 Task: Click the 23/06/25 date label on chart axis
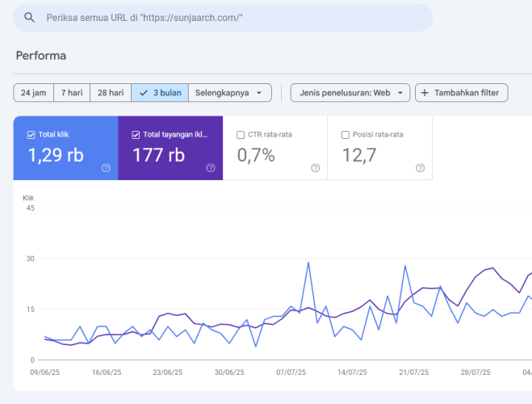[x=168, y=372]
